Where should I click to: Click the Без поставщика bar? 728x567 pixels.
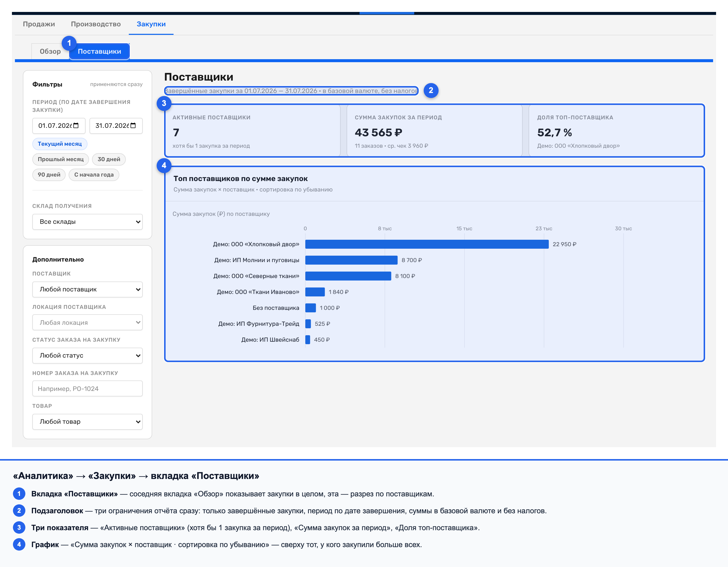(310, 308)
